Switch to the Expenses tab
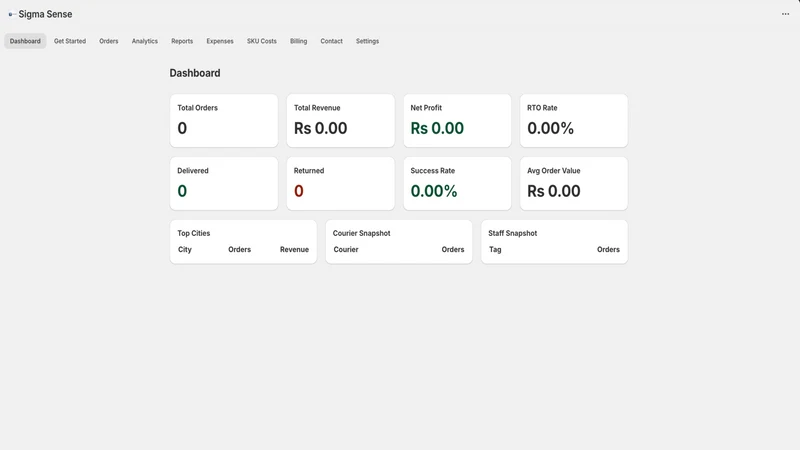Viewport: 800px width, 450px height. click(220, 41)
